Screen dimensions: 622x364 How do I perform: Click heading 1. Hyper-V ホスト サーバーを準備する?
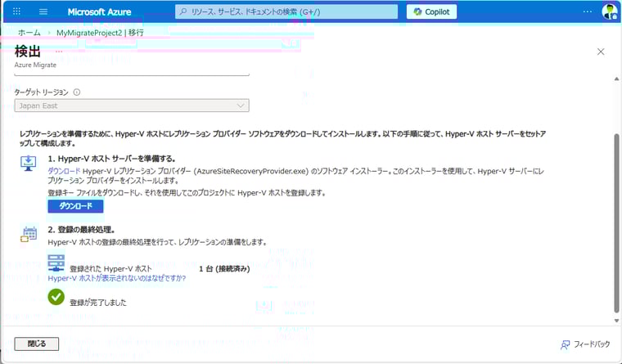(x=111, y=159)
